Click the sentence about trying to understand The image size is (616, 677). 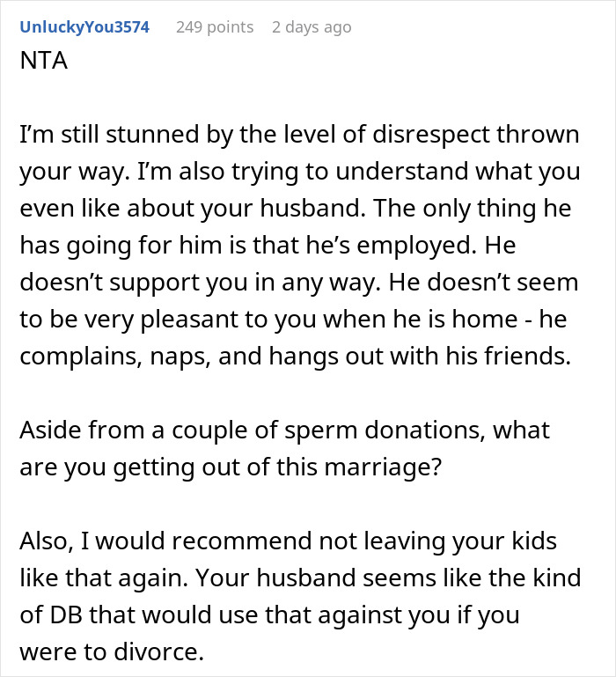359,172
